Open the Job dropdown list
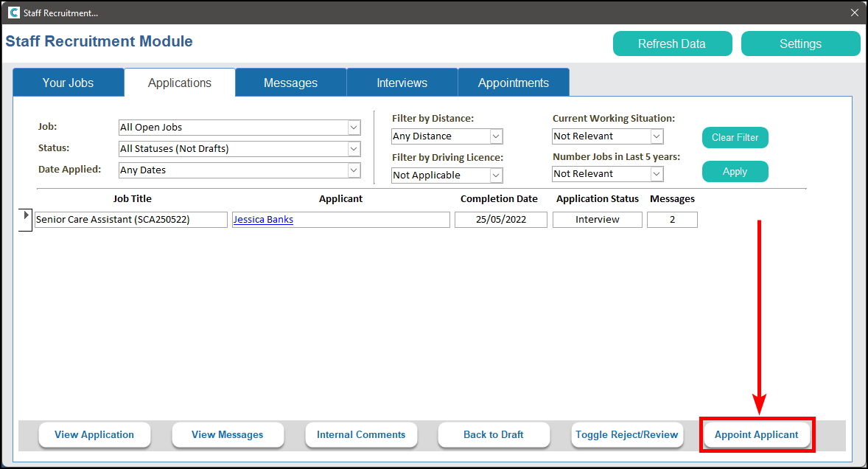This screenshot has height=469, width=868. pyautogui.click(x=354, y=128)
